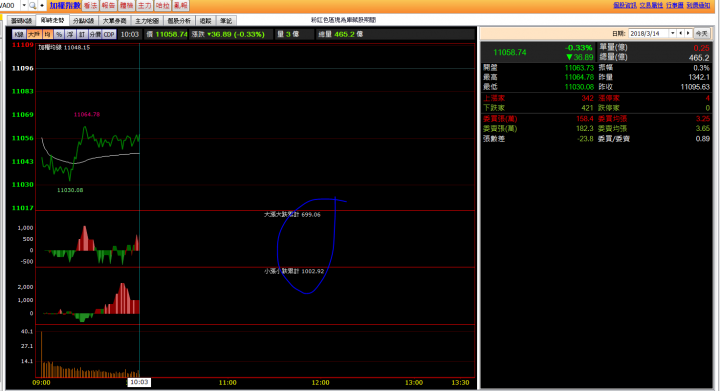Click the 加權指數 title link
This screenshot has width=720, height=391.
(x=65, y=6)
